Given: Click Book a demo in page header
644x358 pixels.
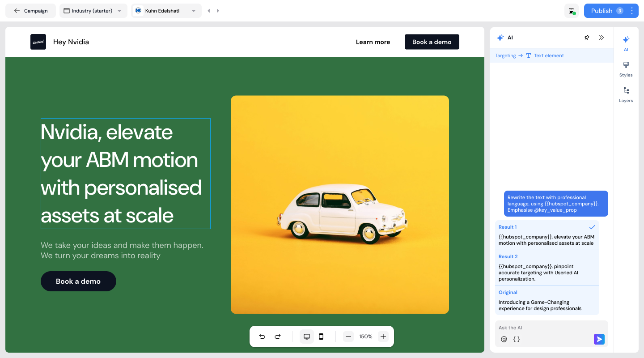Looking at the screenshot, I should 432,42.
